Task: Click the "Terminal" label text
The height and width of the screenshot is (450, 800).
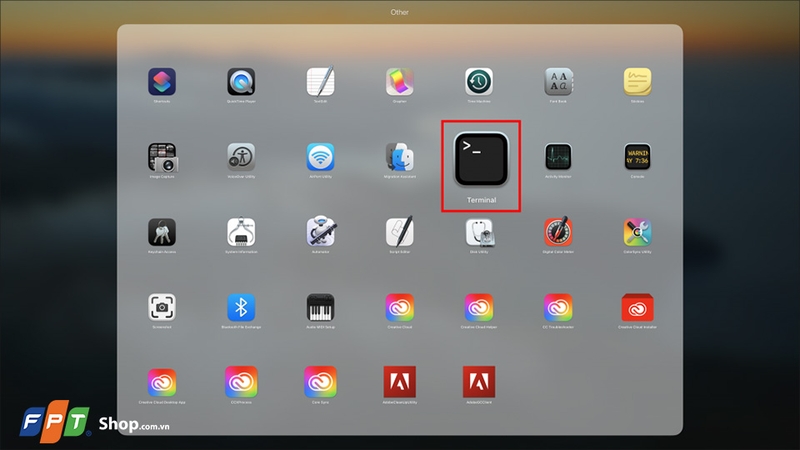Action: 481,200
